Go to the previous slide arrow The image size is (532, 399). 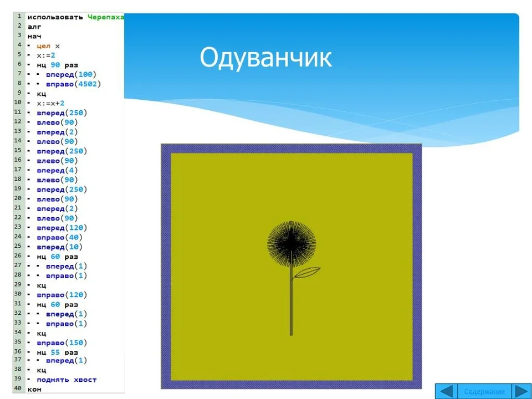(447, 392)
